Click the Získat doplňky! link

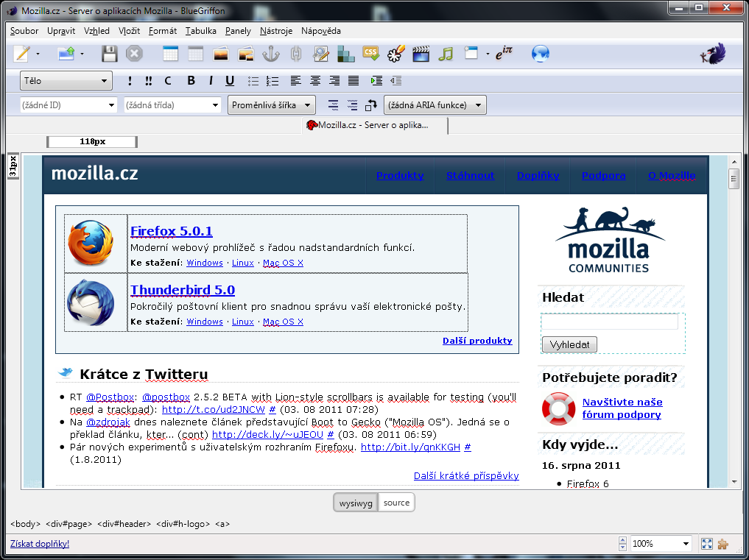click(40, 543)
